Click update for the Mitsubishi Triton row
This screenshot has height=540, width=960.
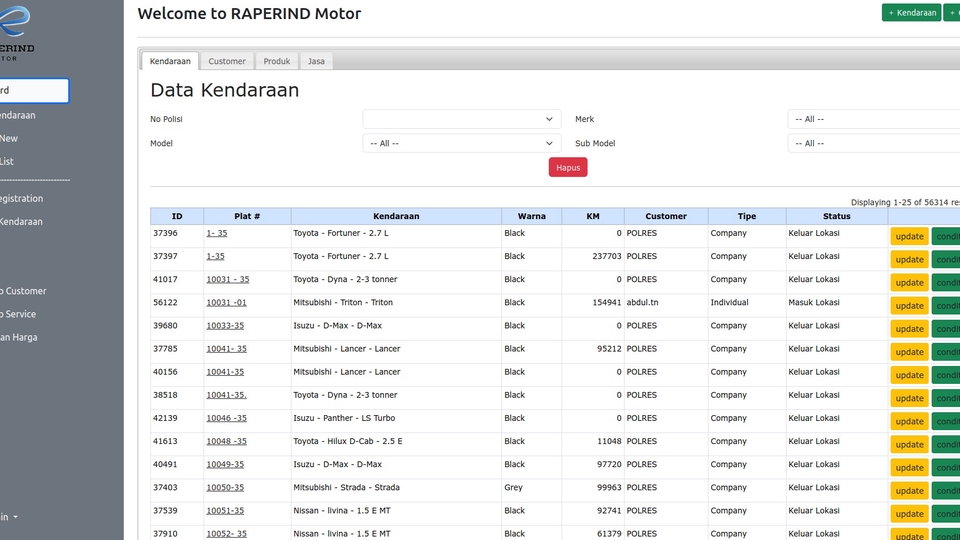(x=909, y=306)
